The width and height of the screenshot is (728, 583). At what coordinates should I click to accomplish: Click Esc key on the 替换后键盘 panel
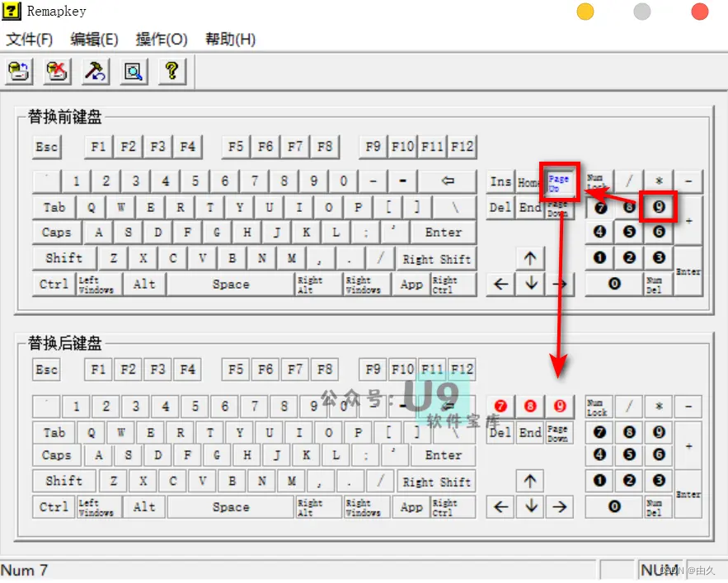click(x=46, y=369)
